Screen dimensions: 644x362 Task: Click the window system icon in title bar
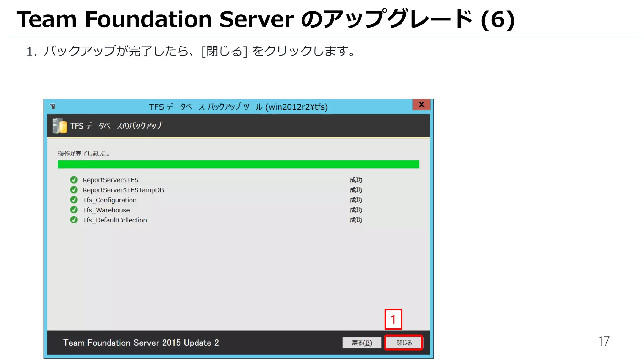point(53,107)
